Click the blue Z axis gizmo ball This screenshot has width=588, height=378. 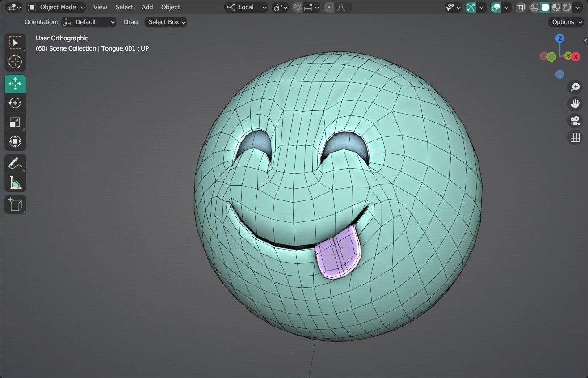(x=560, y=38)
